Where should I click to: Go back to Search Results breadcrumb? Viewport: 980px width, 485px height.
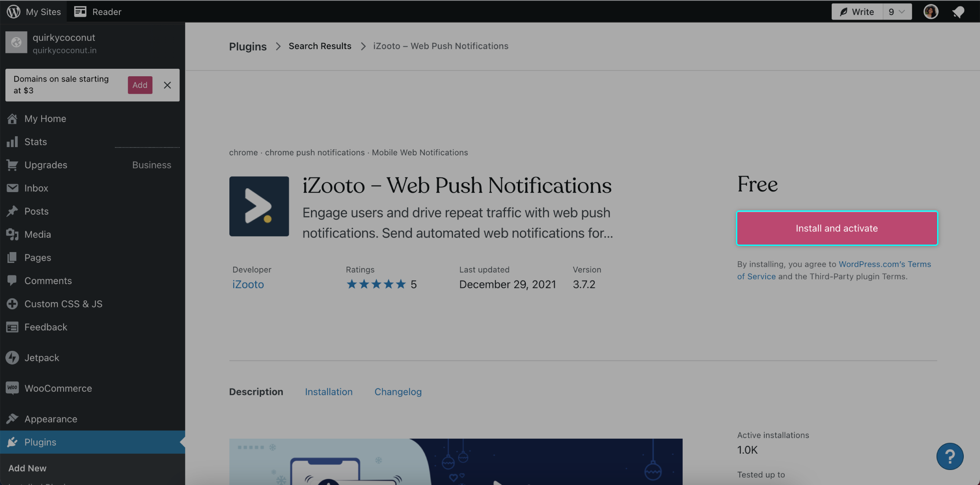[320, 46]
